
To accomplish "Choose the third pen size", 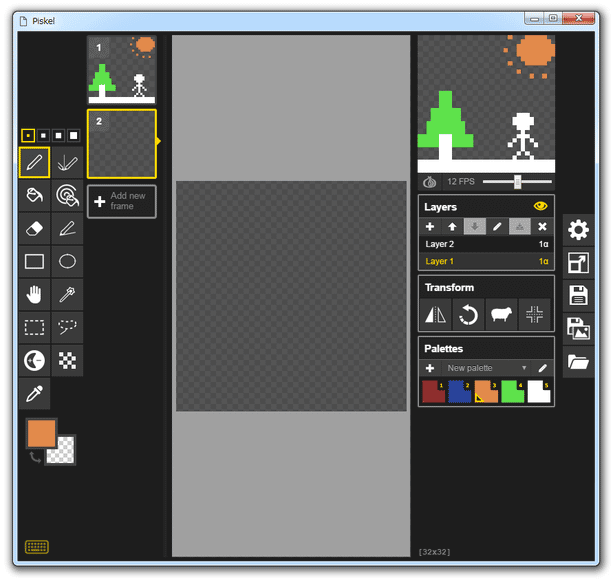I will (x=58, y=136).
